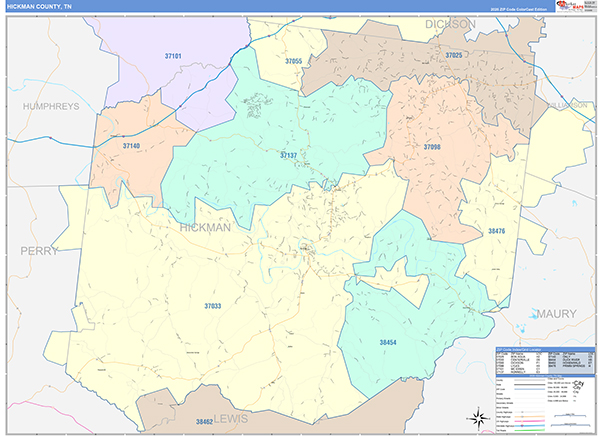Click the LEWIS county name
The width and height of the screenshot is (600, 436).
(231, 419)
